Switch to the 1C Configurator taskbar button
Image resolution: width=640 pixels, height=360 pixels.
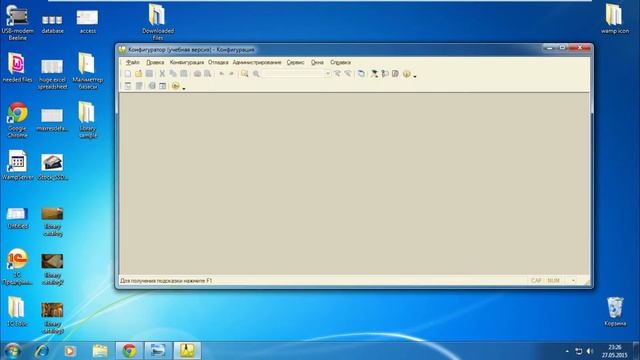(187, 351)
